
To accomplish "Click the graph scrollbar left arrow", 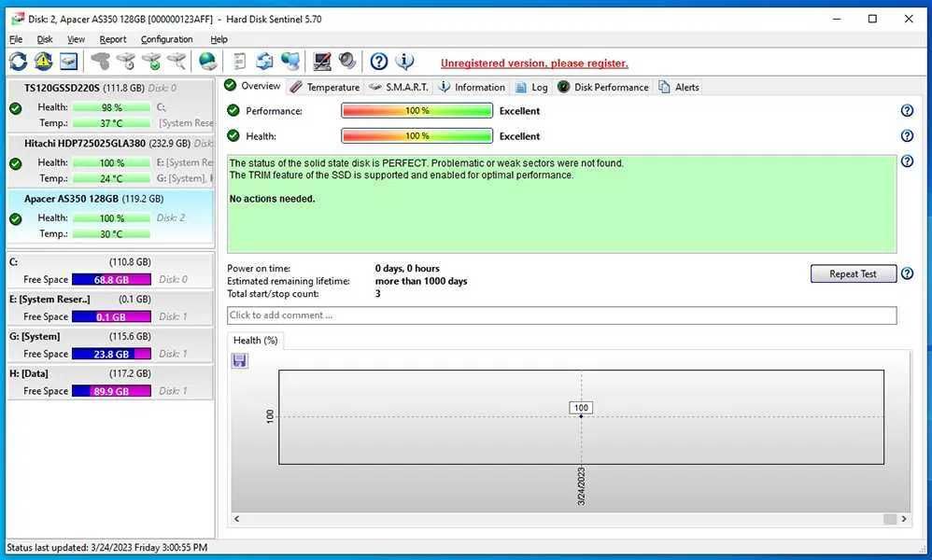I will pyautogui.click(x=236, y=518).
